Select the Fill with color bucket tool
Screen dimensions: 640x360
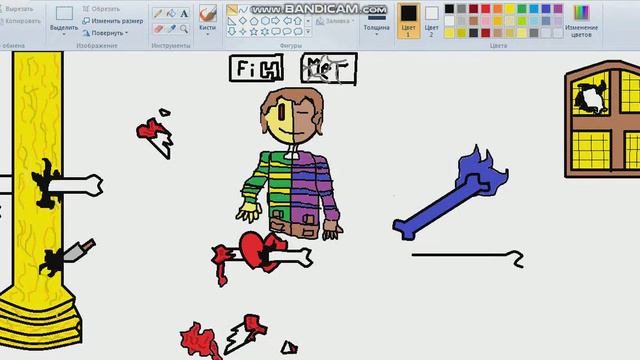(x=171, y=13)
